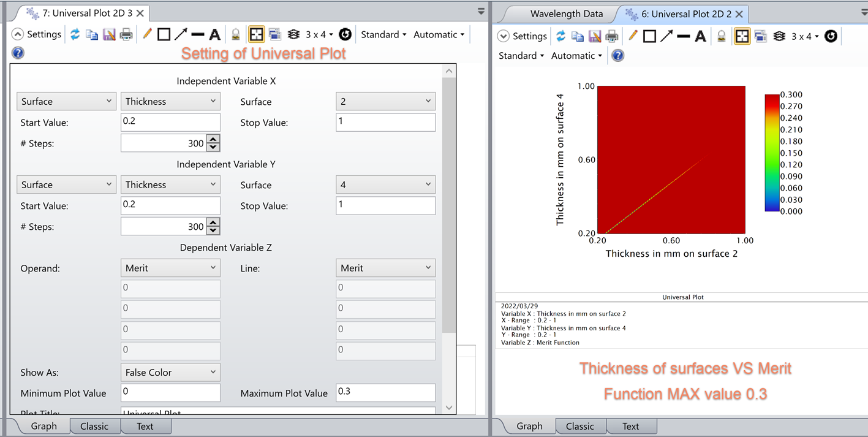Switch to Wavelength Data tab

(x=566, y=13)
